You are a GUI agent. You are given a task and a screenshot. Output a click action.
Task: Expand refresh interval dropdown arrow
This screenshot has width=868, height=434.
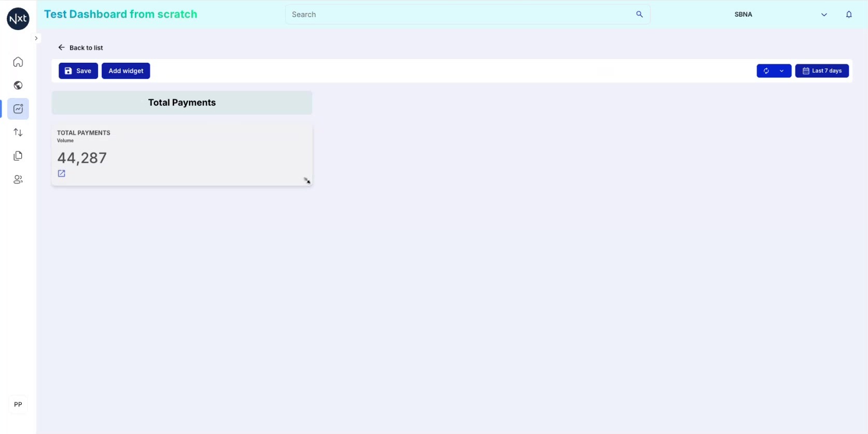pyautogui.click(x=782, y=71)
